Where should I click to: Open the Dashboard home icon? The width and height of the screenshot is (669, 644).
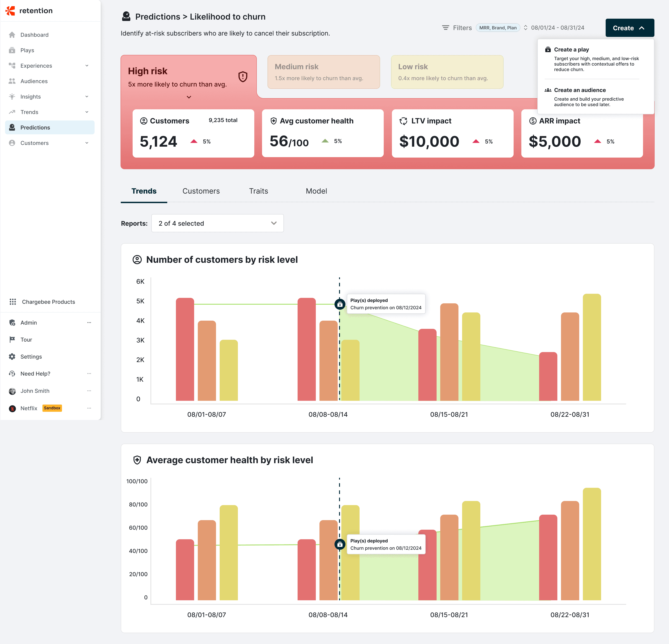12,35
